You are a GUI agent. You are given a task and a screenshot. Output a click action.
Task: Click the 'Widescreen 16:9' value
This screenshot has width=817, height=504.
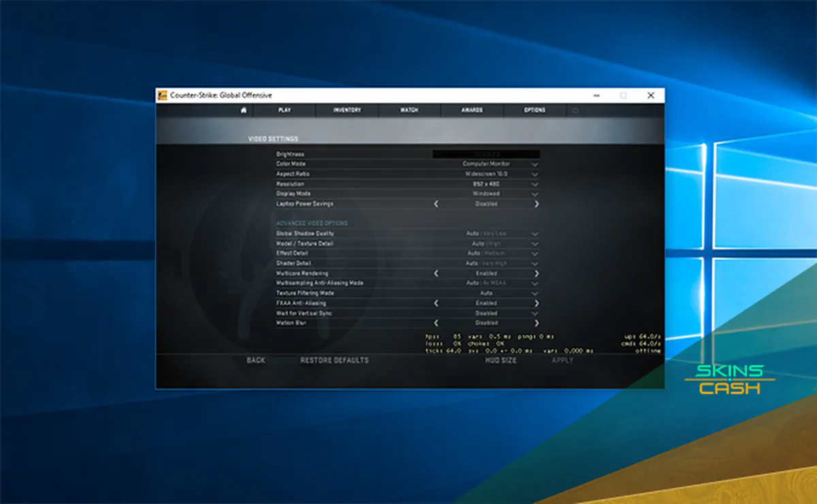point(486,174)
